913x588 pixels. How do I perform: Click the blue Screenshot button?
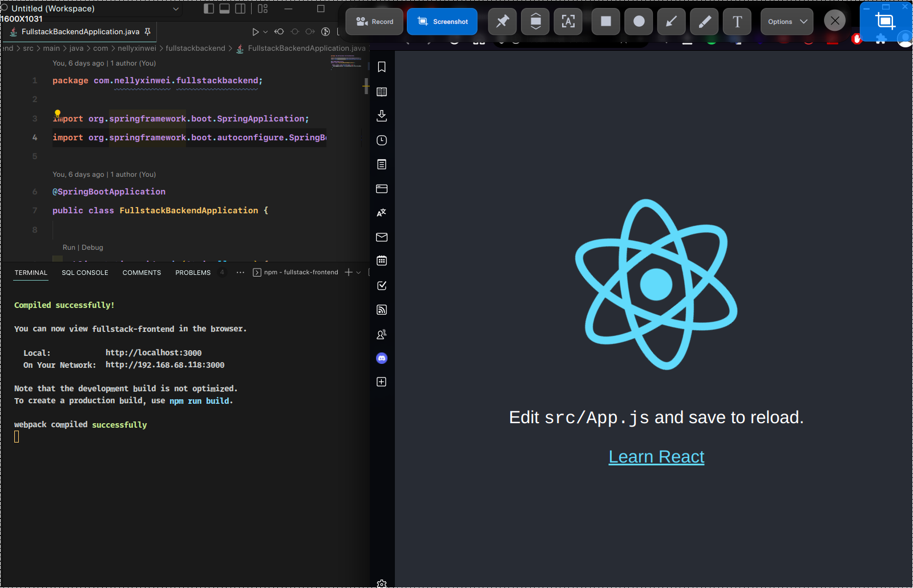pos(442,22)
